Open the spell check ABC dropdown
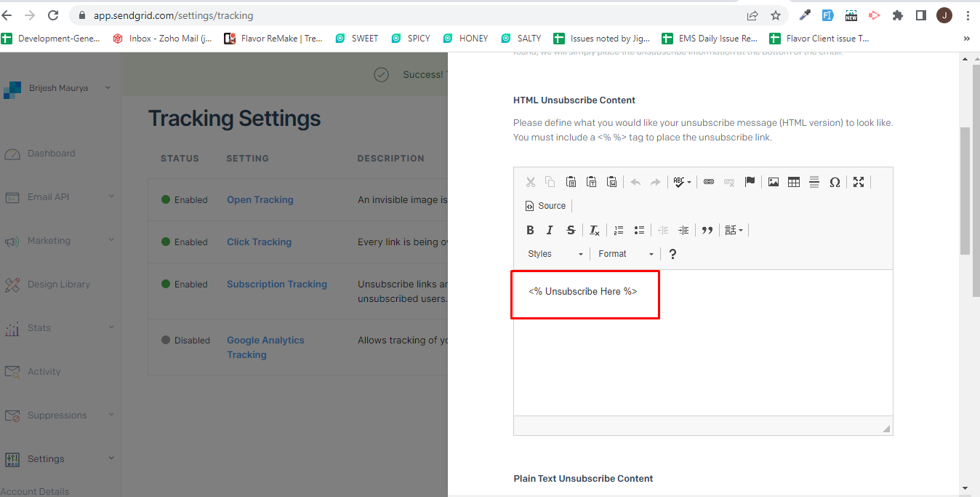Image resolution: width=980 pixels, height=497 pixels. click(x=682, y=182)
